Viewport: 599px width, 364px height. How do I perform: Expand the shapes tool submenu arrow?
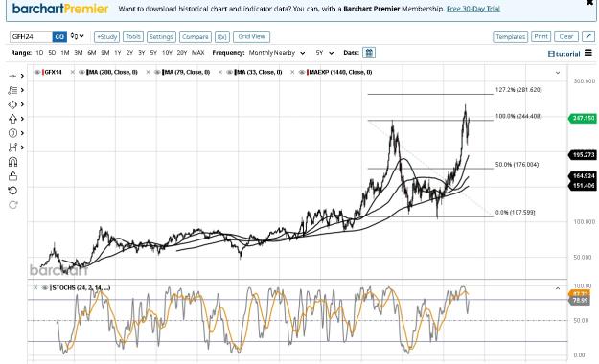[x=23, y=104]
